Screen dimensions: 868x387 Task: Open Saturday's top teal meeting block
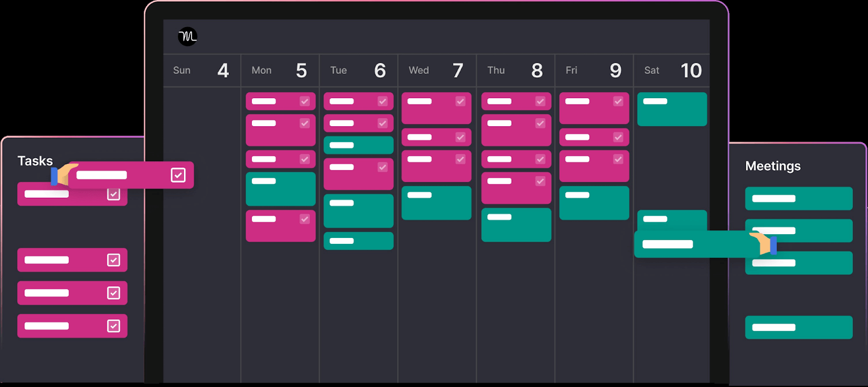pyautogui.click(x=672, y=109)
